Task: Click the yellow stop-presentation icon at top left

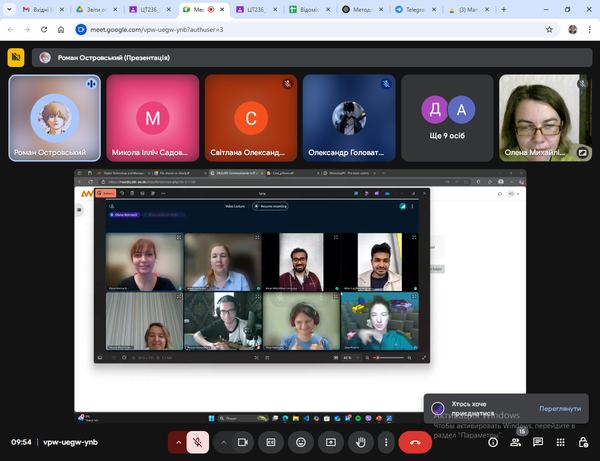Action: coord(15,57)
